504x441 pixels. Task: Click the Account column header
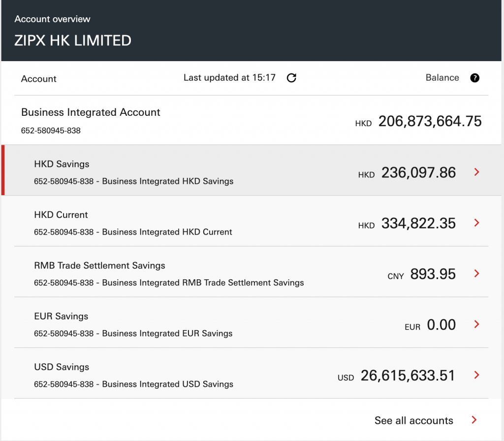point(38,79)
